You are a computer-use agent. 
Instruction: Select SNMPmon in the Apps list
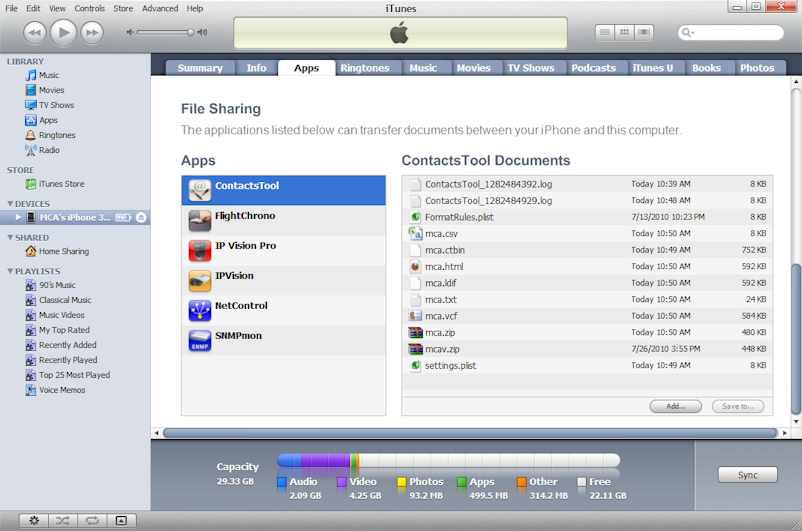click(x=283, y=341)
